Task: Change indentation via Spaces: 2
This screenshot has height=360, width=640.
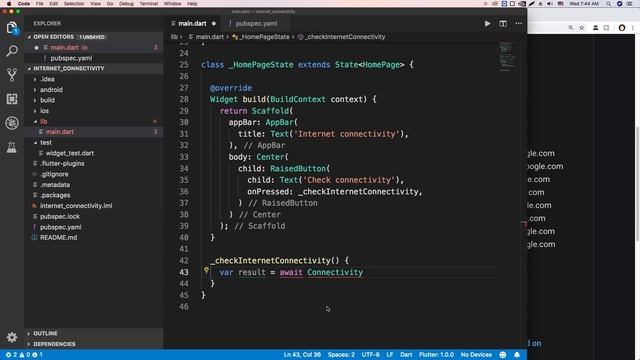Action: [x=341, y=355]
